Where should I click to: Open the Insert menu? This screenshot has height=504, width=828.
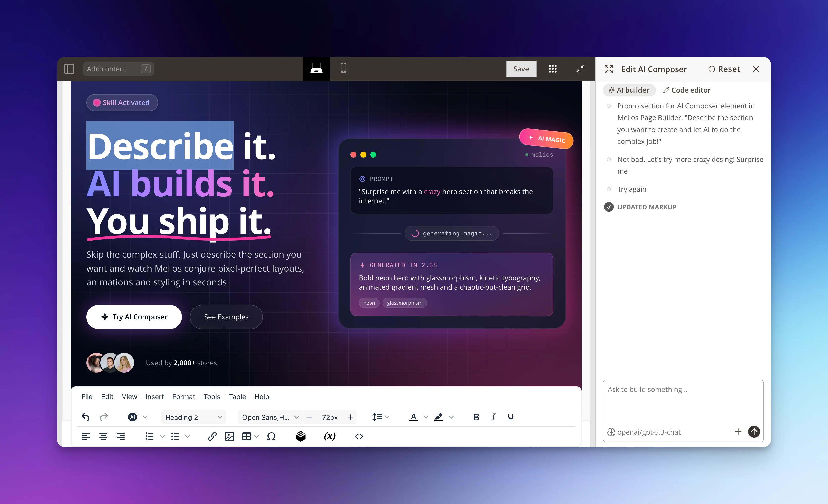click(155, 397)
